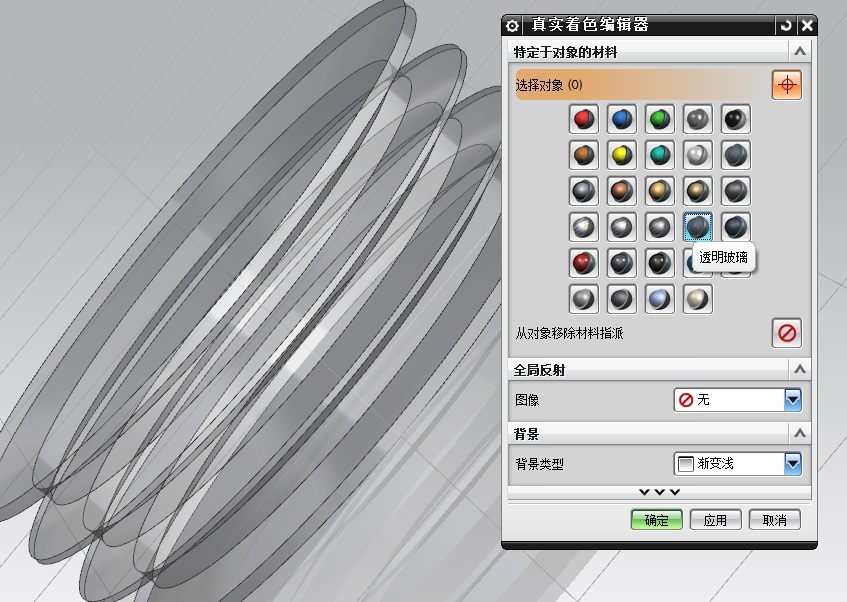The width and height of the screenshot is (847, 602).
Task: Select the light blue material swatch bottom row
Action: pos(659,298)
